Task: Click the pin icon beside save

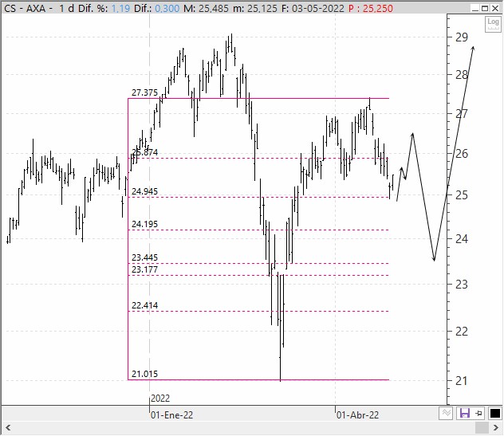Action: [479, 413]
